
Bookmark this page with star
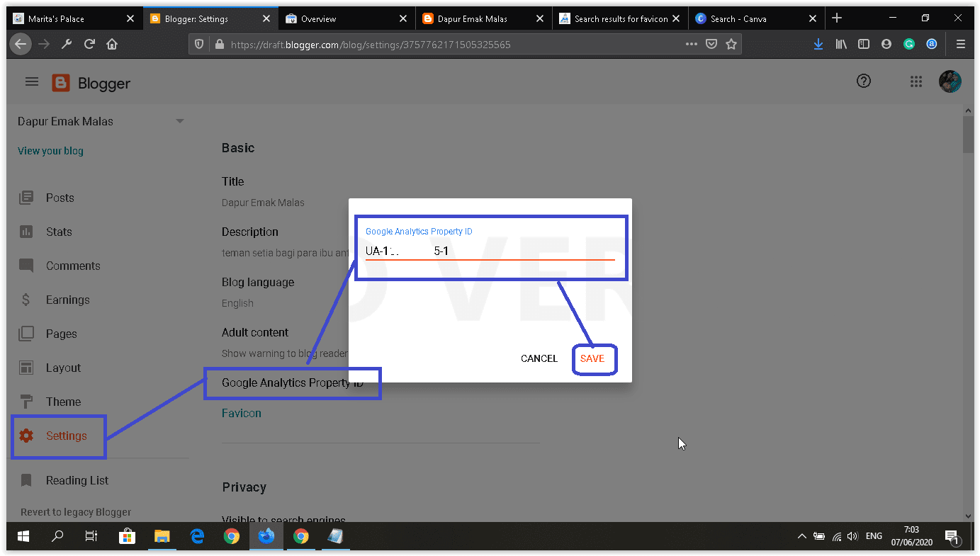pyautogui.click(x=731, y=44)
